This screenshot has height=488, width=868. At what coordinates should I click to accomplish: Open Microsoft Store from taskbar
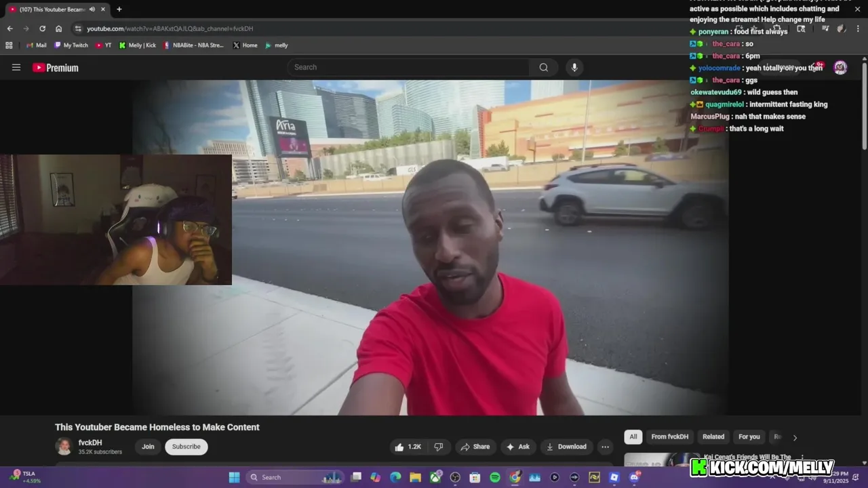click(x=475, y=477)
